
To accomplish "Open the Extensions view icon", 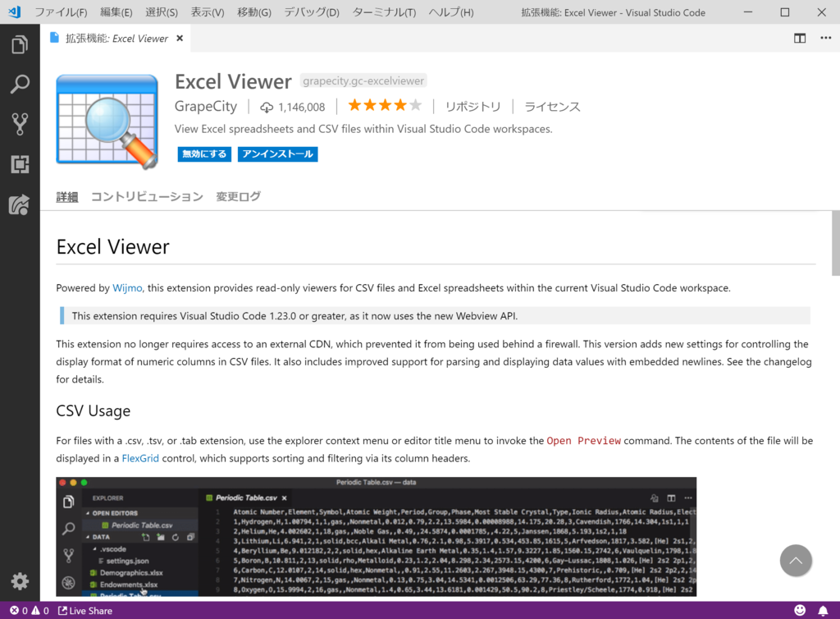I will coord(20,164).
